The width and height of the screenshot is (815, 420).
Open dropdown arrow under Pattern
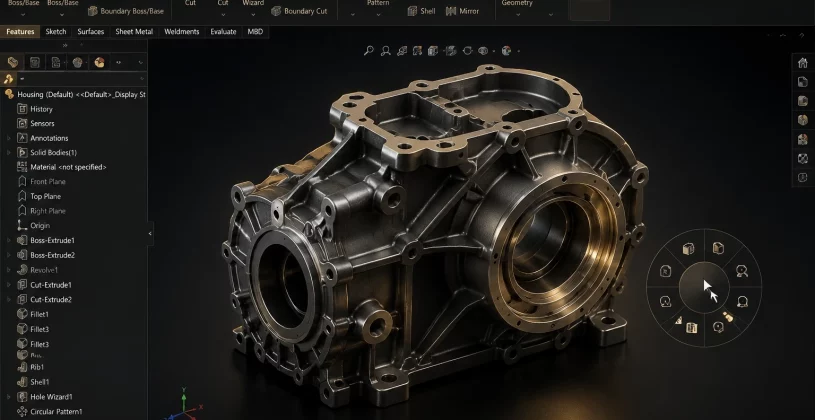pos(378,15)
